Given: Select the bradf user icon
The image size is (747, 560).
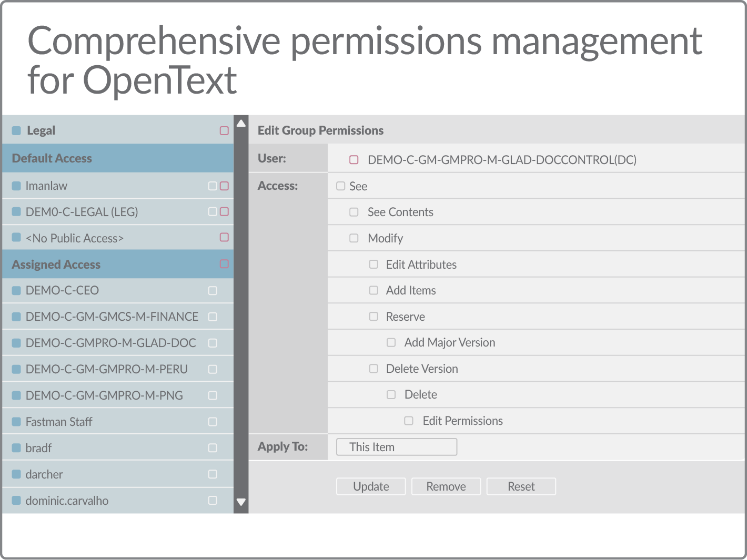Looking at the screenshot, I should (17, 447).
